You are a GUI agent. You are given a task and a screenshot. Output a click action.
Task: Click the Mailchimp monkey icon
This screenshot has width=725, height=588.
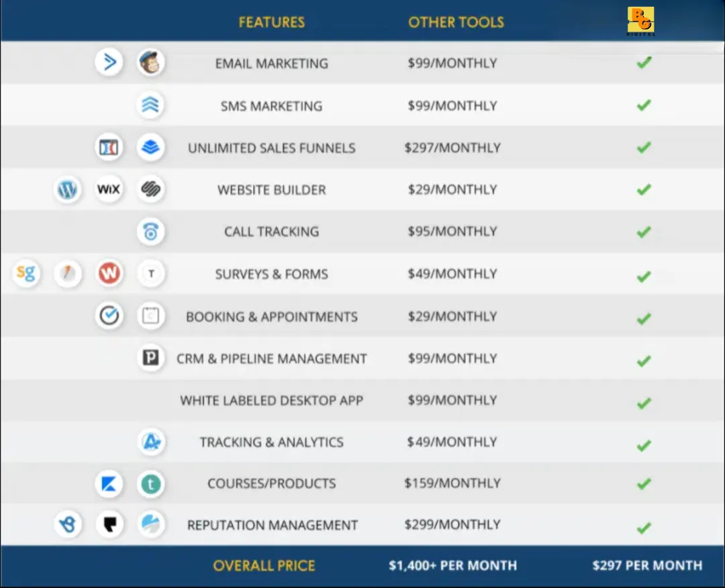pyautogui.click(x=151, y=62)
